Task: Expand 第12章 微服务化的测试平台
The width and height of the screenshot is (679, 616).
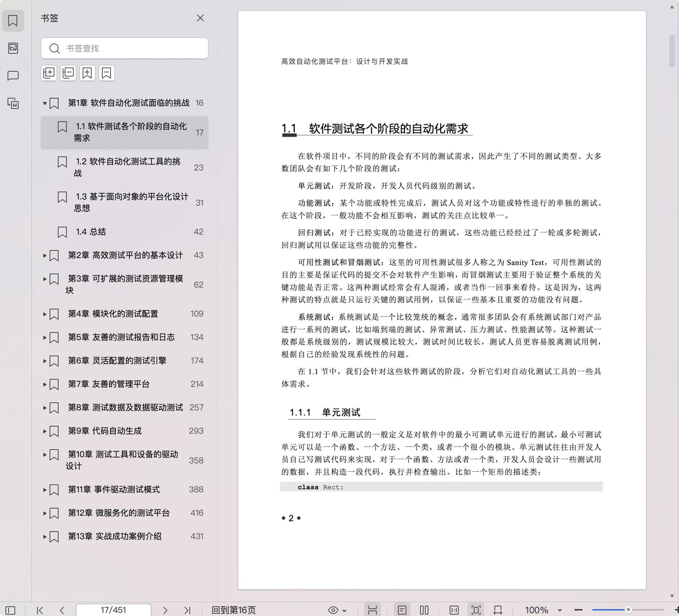Action: [x=45, y=513]
